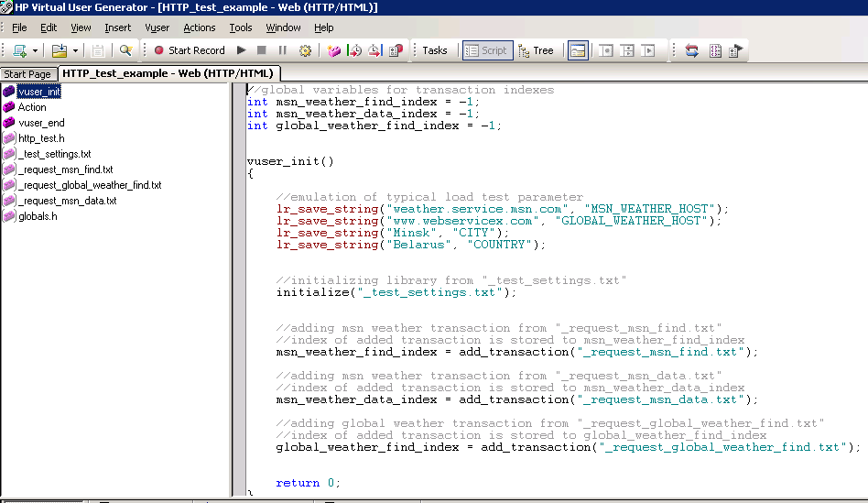
Task: Open globals.h in the script tree
Action: pyautogui.click(x=38, y=216)
